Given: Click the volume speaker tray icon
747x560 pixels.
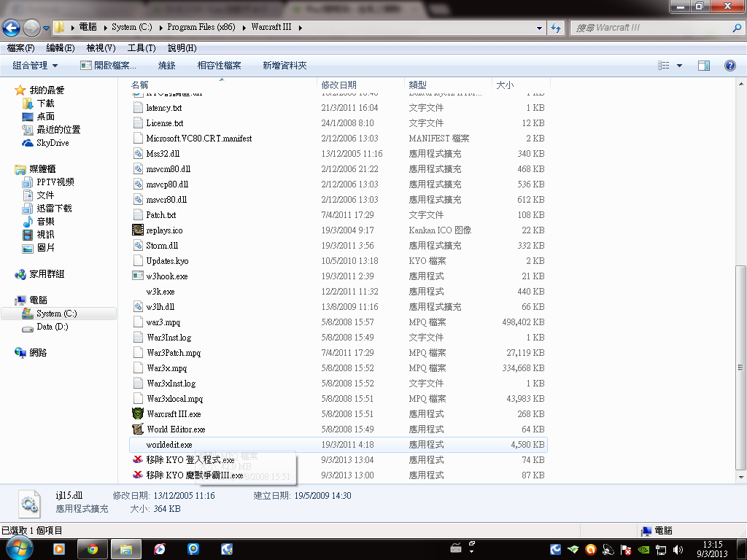Looking at the screenshot, I should [678, 550].
